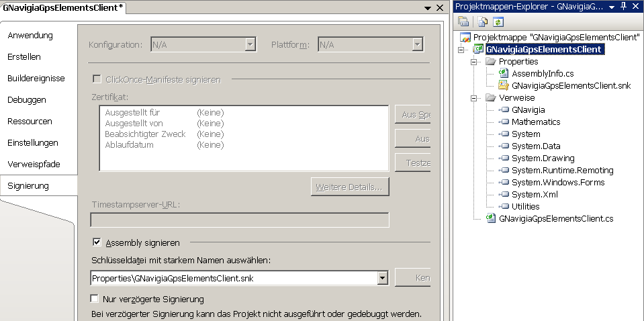Select the Projektmappe solution icon
This screenshot has width=644, height=321.
(465, 38)
